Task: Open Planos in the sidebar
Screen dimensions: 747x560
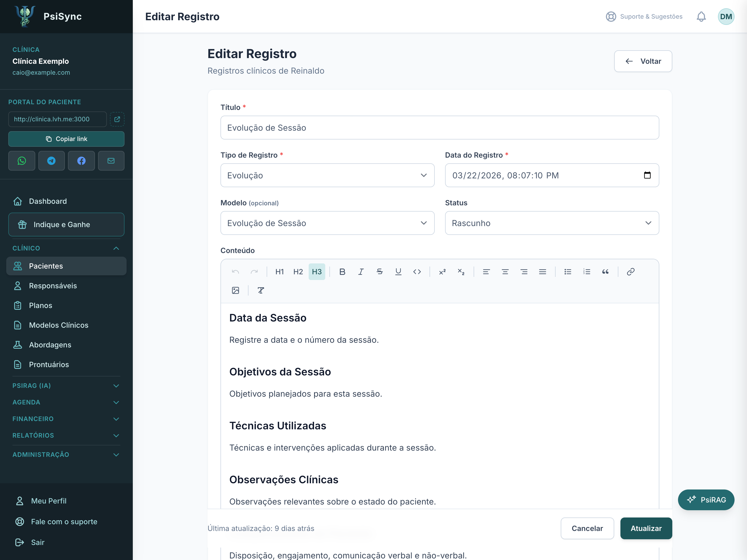Action: 66,305
